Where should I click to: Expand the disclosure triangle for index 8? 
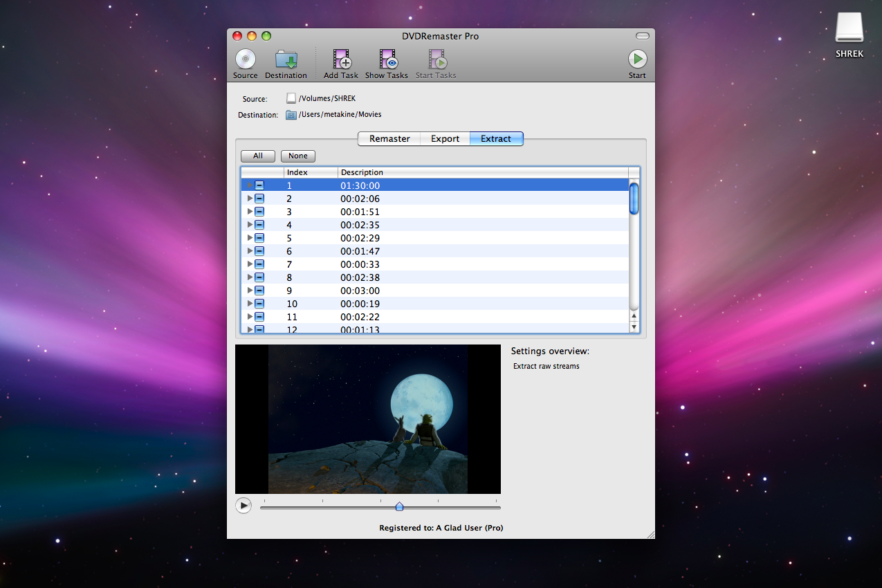click(x=250, y=277)
